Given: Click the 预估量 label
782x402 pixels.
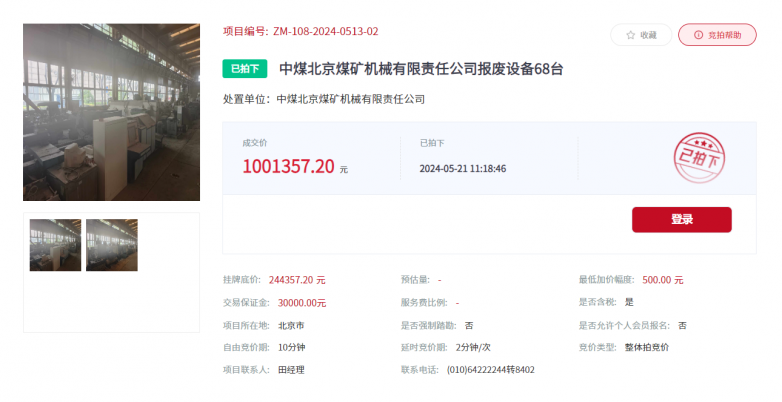Looking at the screenshot, I should [415, 280].
